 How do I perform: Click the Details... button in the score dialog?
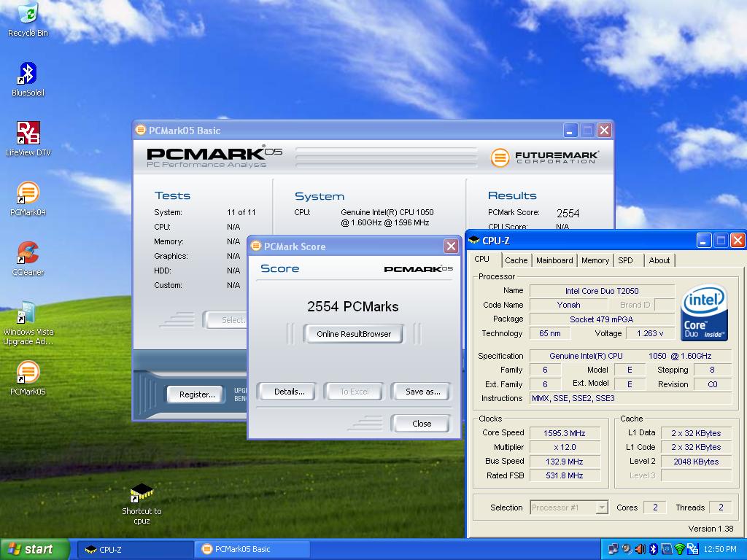tap(289, 392)
